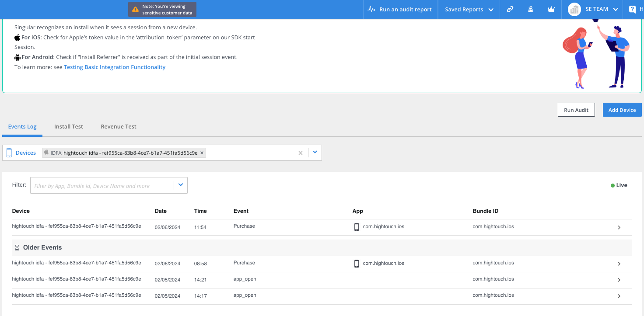Remove the hightouch idfa device chip
The height and width of the screenshot is (316, 644).
pos(202,153)
